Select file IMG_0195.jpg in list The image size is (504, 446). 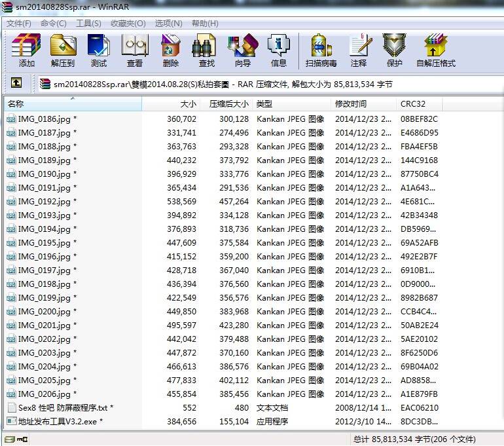click(x=45, y=243)
